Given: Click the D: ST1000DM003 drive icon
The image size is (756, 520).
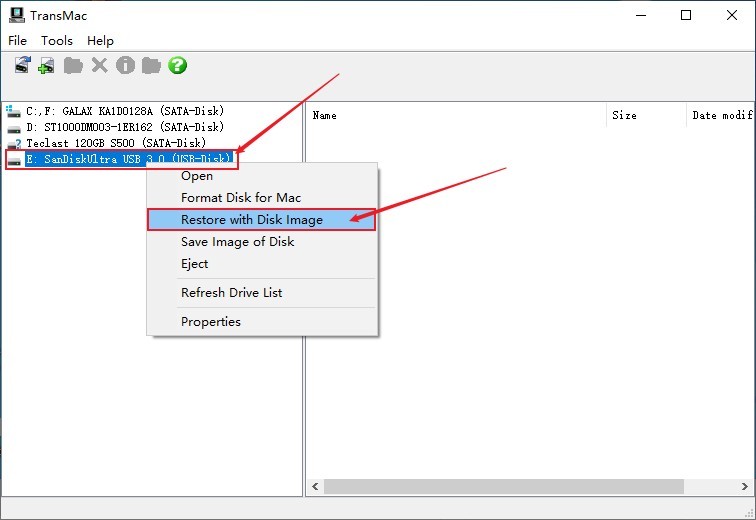Looking at the screenshot, I should 14,129.
